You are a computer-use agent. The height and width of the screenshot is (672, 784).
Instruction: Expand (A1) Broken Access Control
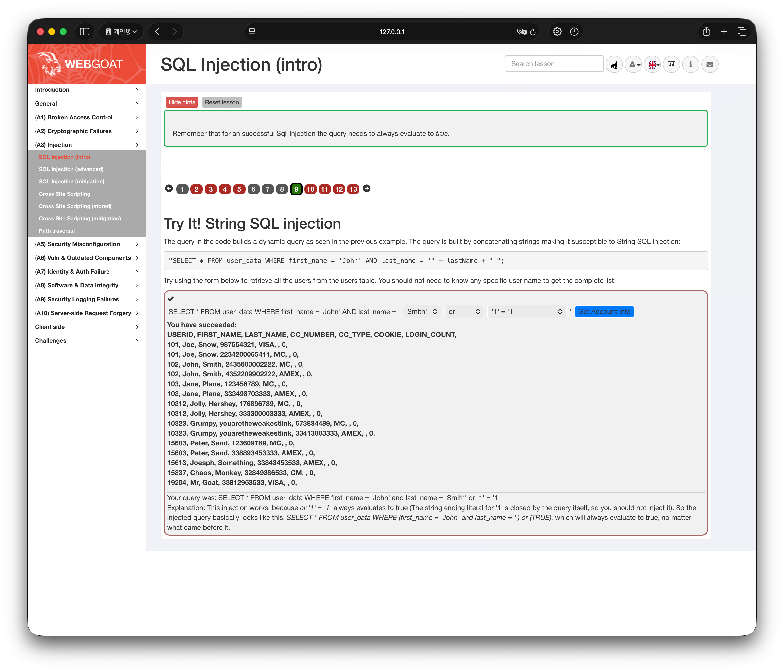[87, 117]
